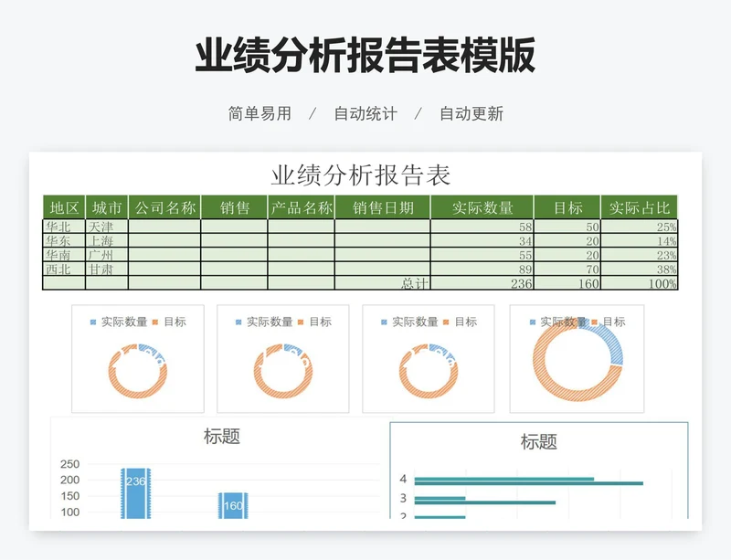This screenshot has height=560, width=731.
Task: Click the 公司名称 column header
Action: click(164, 207)
